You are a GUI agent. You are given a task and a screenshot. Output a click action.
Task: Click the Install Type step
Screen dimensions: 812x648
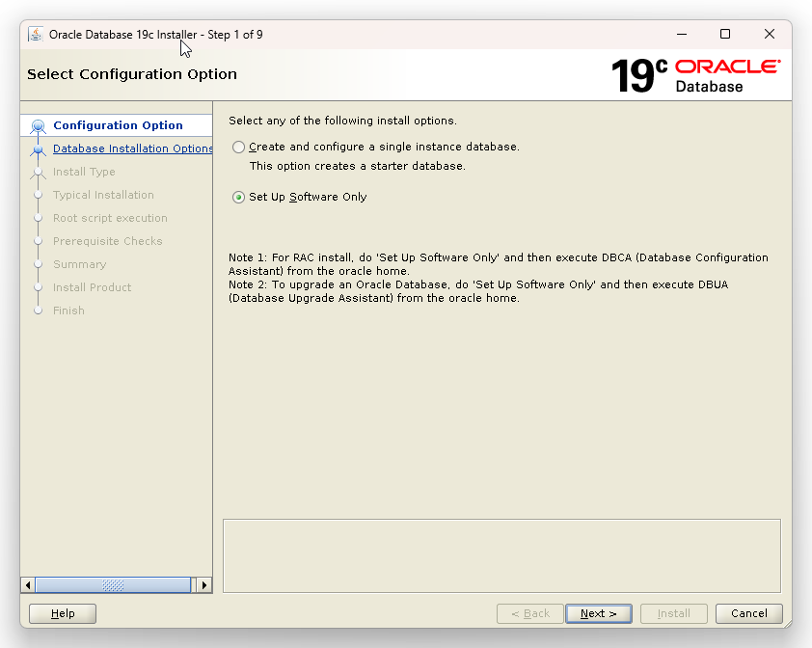[x=84, y=172]
